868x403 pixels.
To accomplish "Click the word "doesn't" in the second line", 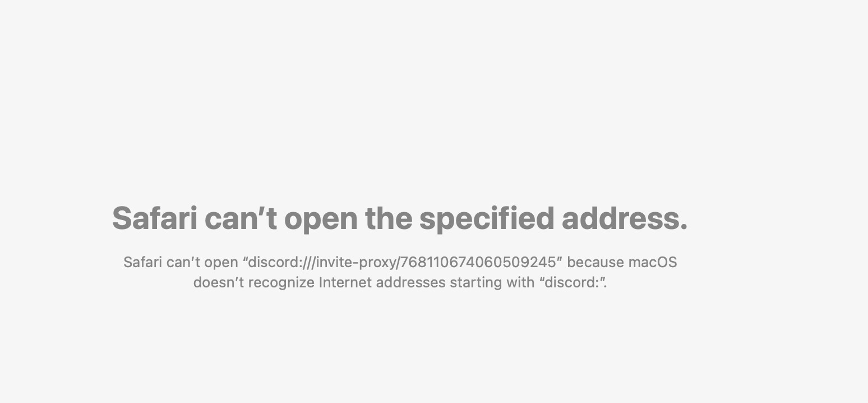I will (x=218, y=282).
